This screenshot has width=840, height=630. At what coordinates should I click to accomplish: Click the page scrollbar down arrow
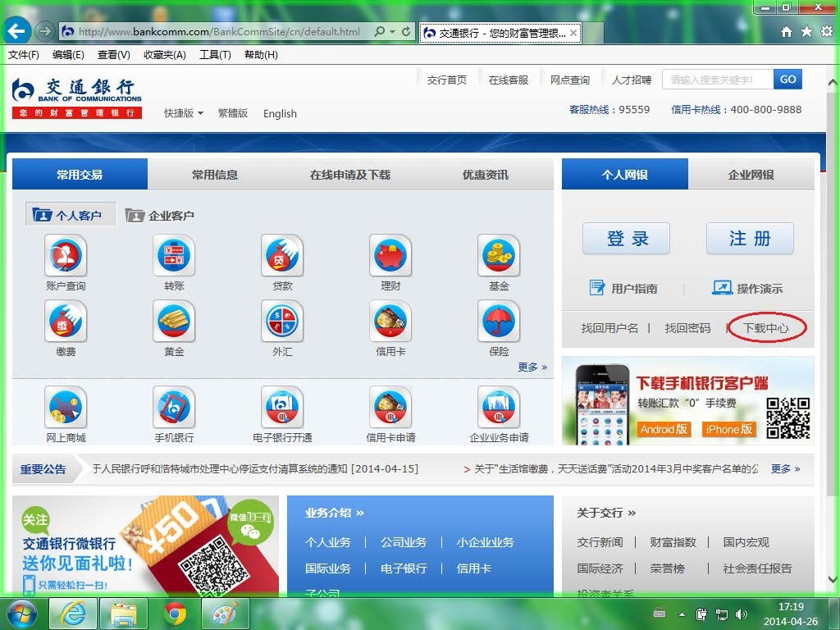coord(832,580)
